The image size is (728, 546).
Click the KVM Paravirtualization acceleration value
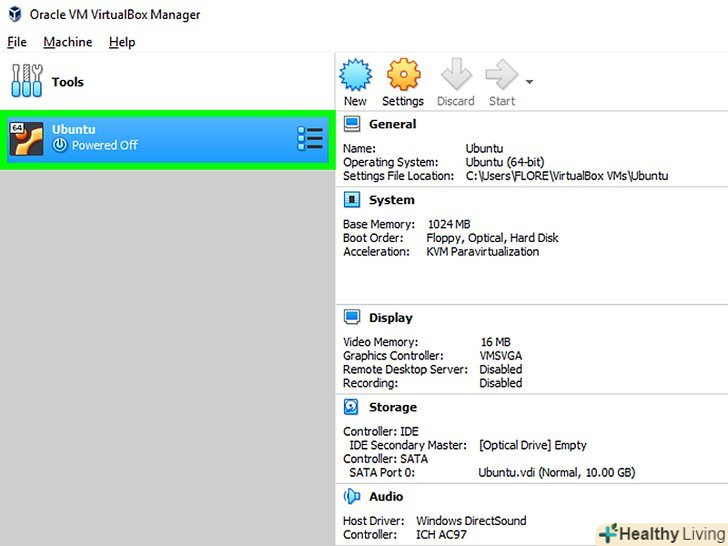(x=482, y=252)
